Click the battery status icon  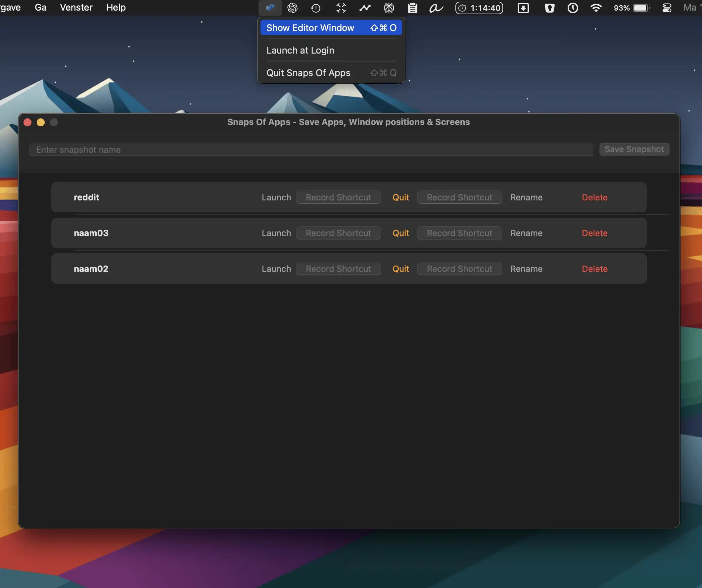click(641, 8)
